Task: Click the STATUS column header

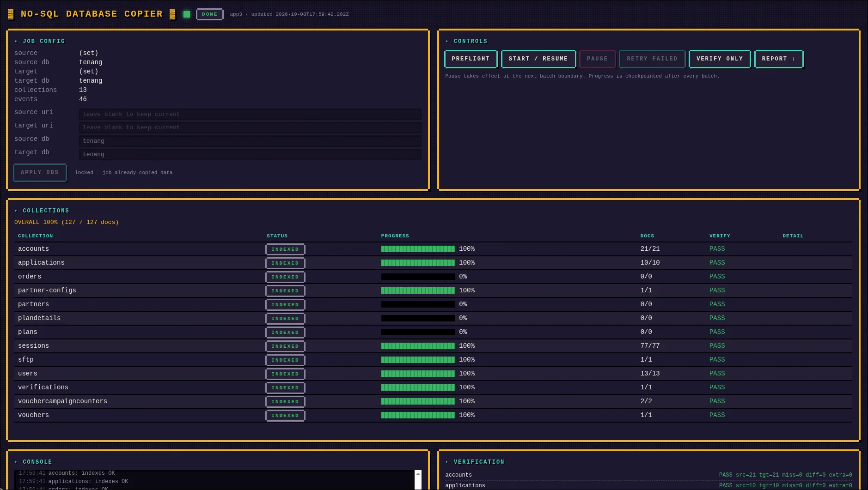Action: 277,236
